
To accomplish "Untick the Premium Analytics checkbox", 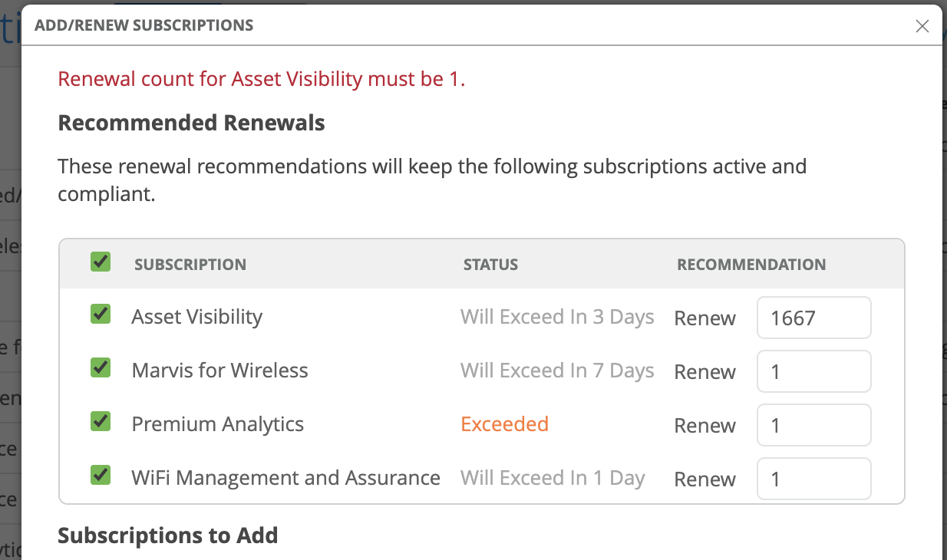I will tap(101, 421).
